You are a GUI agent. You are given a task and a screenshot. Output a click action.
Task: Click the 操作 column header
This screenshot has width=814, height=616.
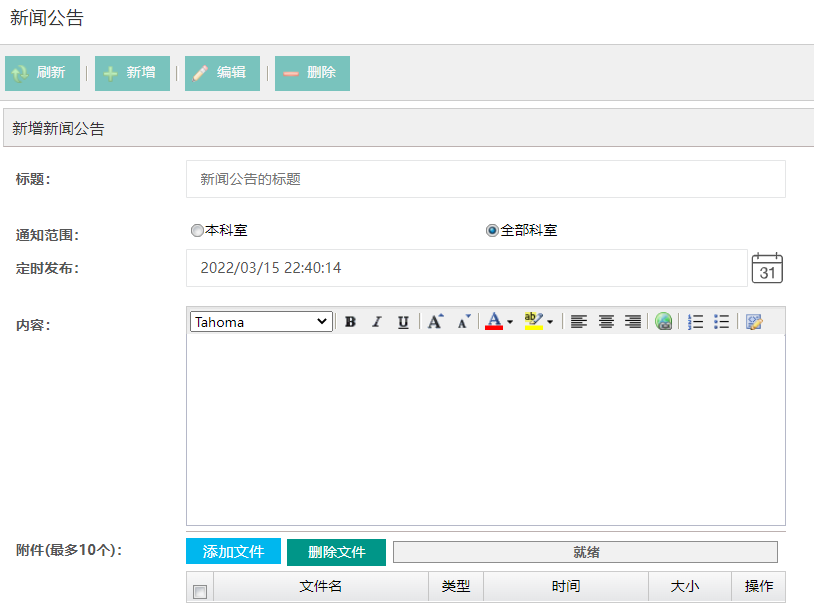(x=758, y=586)
